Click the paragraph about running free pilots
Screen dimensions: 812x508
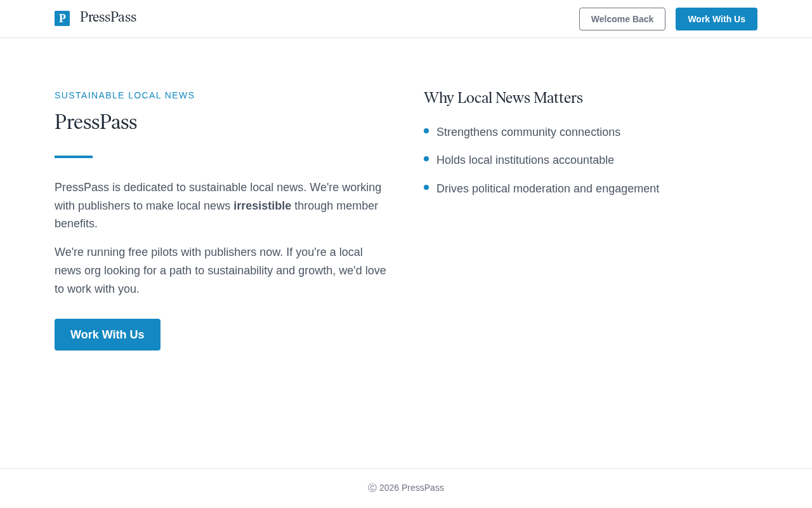[220, 271]
